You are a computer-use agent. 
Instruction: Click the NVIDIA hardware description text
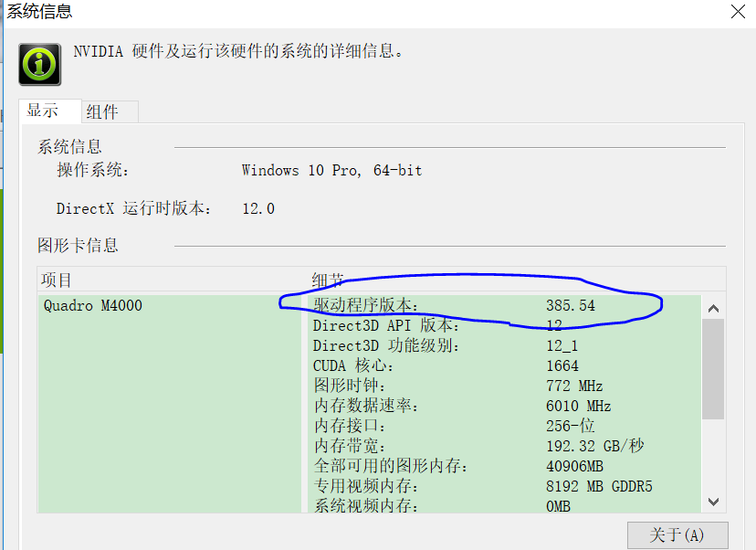(238, 51)
